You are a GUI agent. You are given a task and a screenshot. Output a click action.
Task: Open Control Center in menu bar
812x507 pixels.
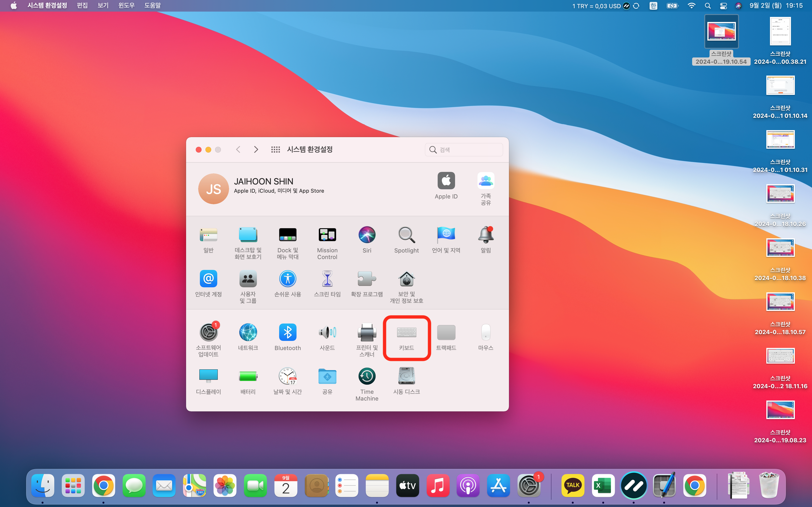723,5
